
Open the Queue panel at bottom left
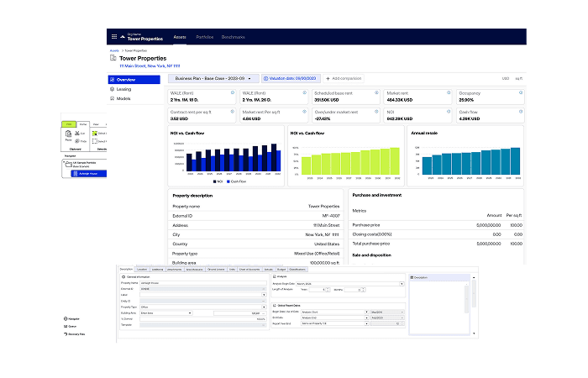point(71,327)
